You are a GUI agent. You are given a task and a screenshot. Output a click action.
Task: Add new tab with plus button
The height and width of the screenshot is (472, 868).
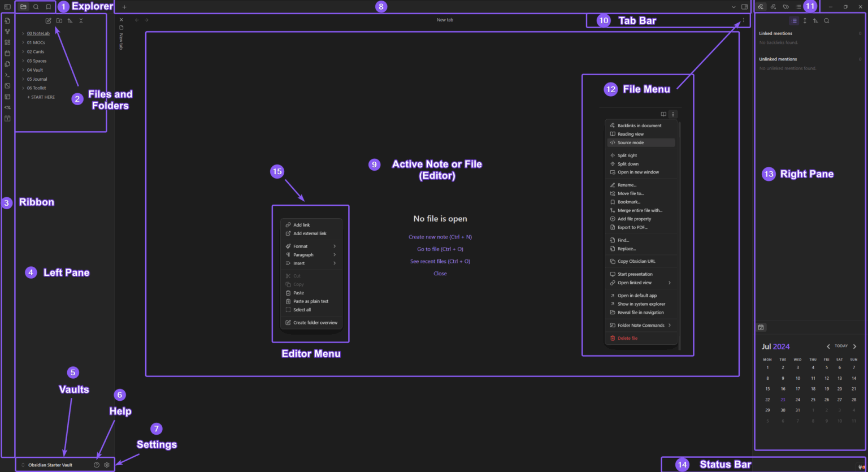[124, 7]
